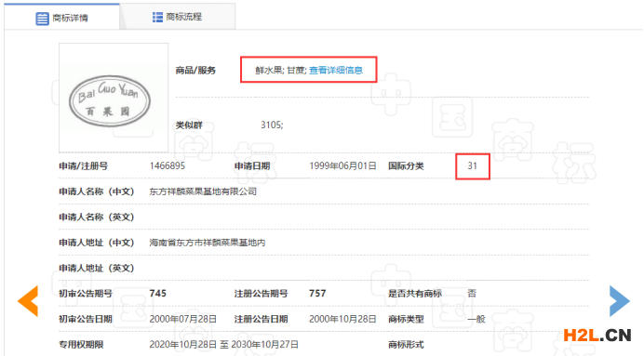Click the 申请人地址（英文） label
Screen dimensions: 644x356
[x=97, y=269]
